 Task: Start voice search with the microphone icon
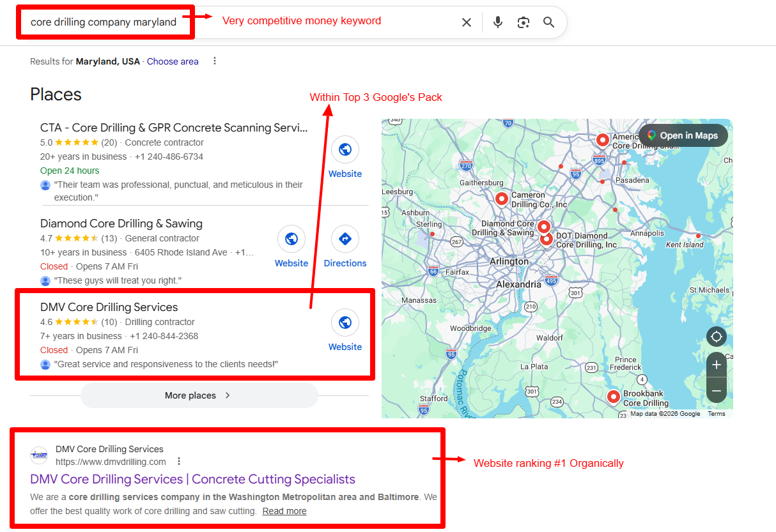[x=498, y=22]
